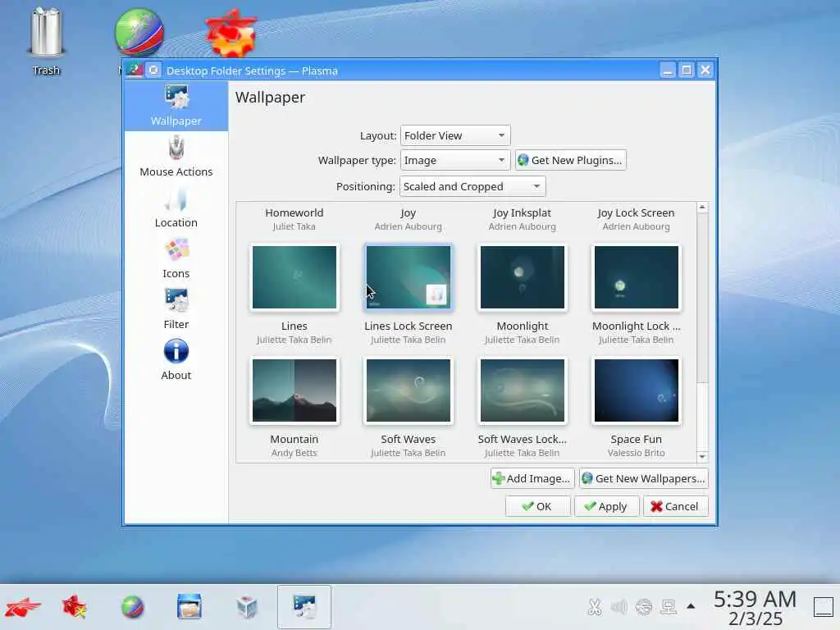Select the Soft Waves Lock wallpaper thumbnail

pyautogui.click(x=523, y=390)
